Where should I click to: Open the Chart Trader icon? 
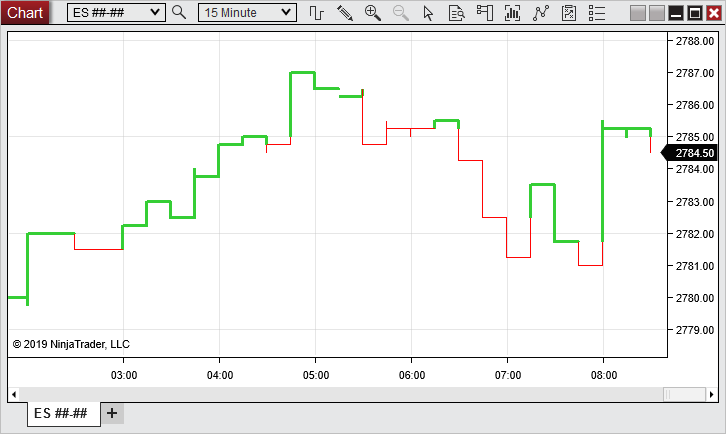(x=485, y=13)
